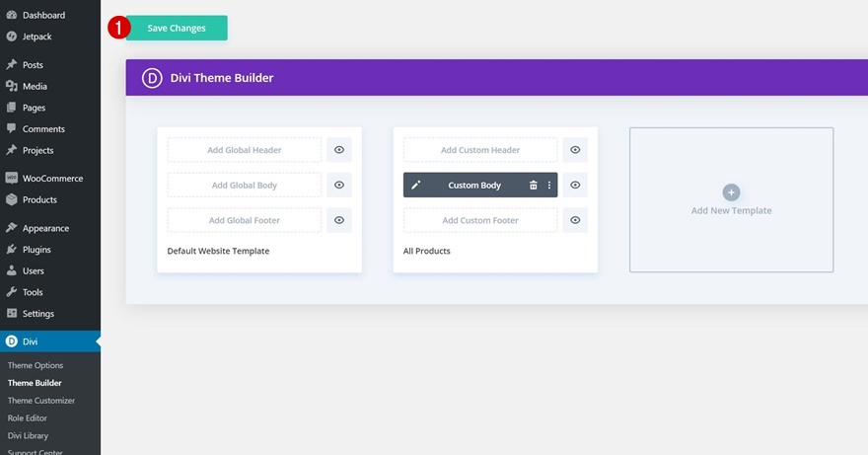Hide the Custom Body with eye icon
Viewport: 868px width, 455px height.
[575, 186]
